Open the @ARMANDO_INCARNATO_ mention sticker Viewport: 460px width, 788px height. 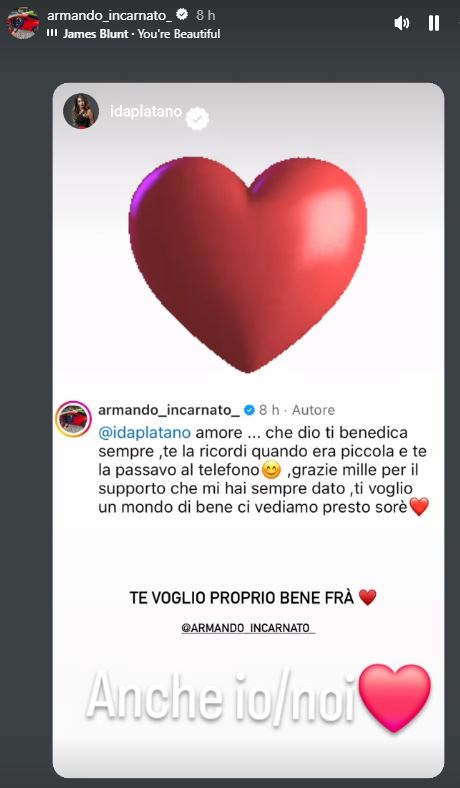pyautogui.click(x=248, y=628)
